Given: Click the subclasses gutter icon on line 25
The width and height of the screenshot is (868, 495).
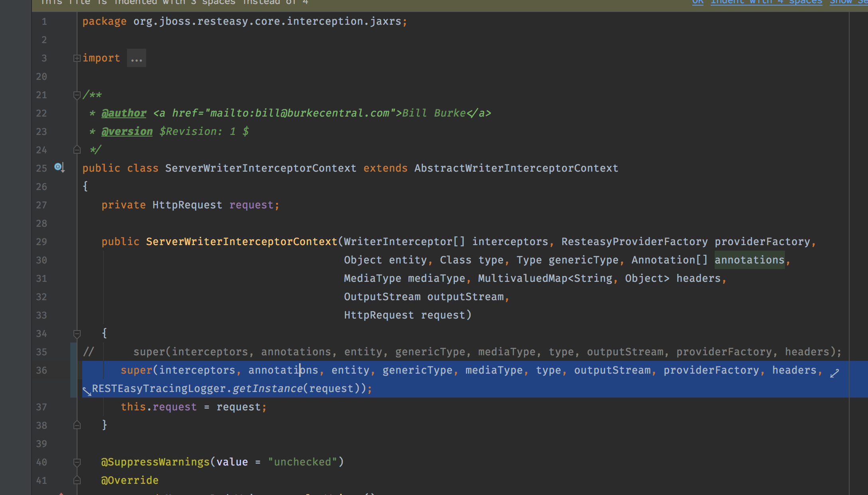Looking at the screenshot, I should pyautogui.click(x=59, y=167).
